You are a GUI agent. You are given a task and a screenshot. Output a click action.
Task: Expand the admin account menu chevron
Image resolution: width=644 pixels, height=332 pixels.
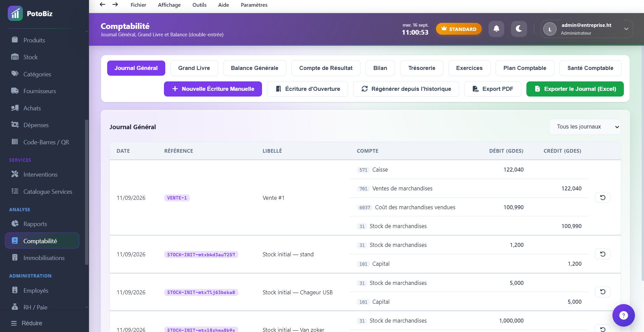(x=626, y=29)
